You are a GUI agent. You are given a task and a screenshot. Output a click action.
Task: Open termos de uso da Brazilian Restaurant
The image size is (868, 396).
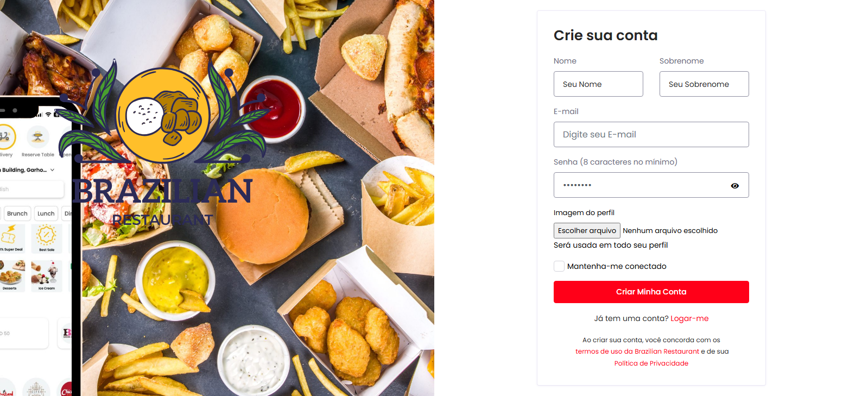pyautogui.click(x=637, y=351)
